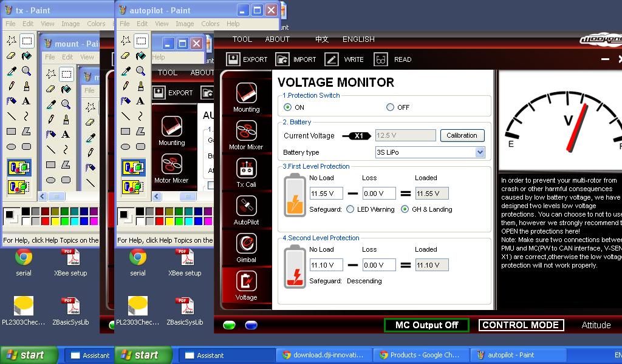Select the ON protection switch option
This screenshot has height=364, width=622.
pos(288,107)
